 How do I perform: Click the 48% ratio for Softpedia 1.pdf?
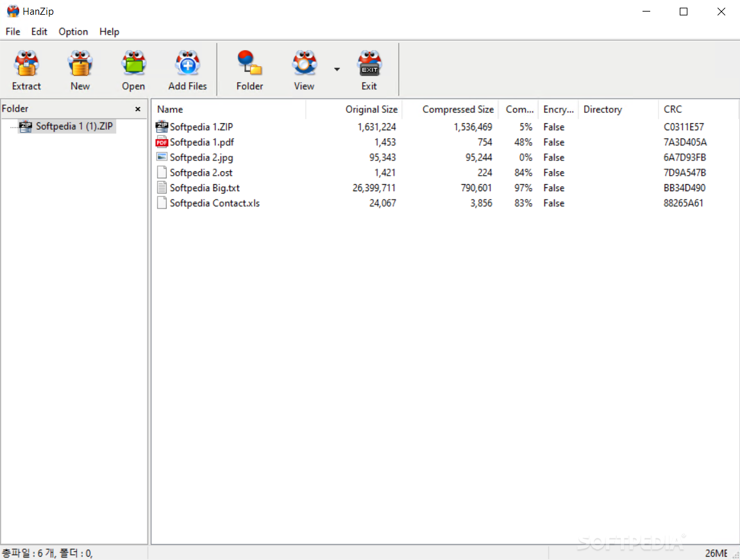point(523,142)
